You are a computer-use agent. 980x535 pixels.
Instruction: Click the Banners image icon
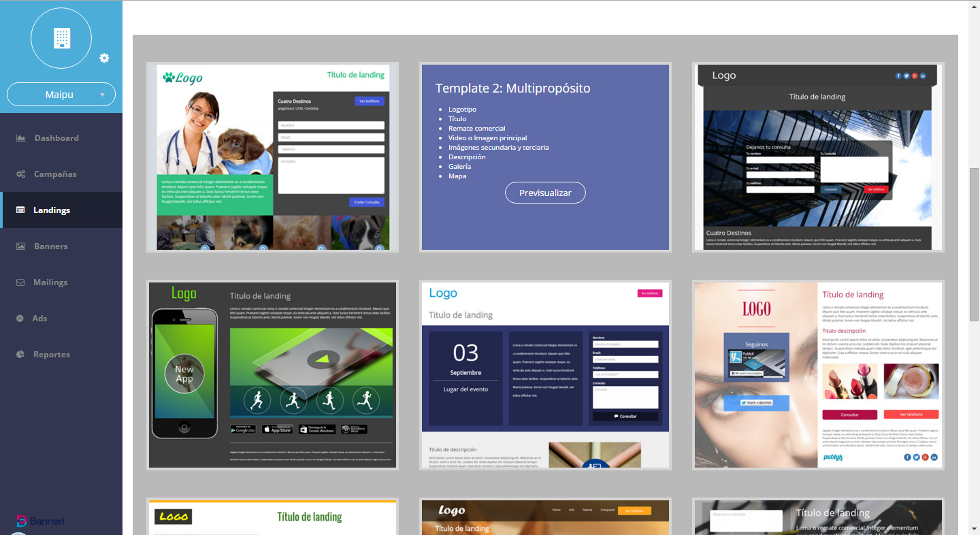click(20, 246)
